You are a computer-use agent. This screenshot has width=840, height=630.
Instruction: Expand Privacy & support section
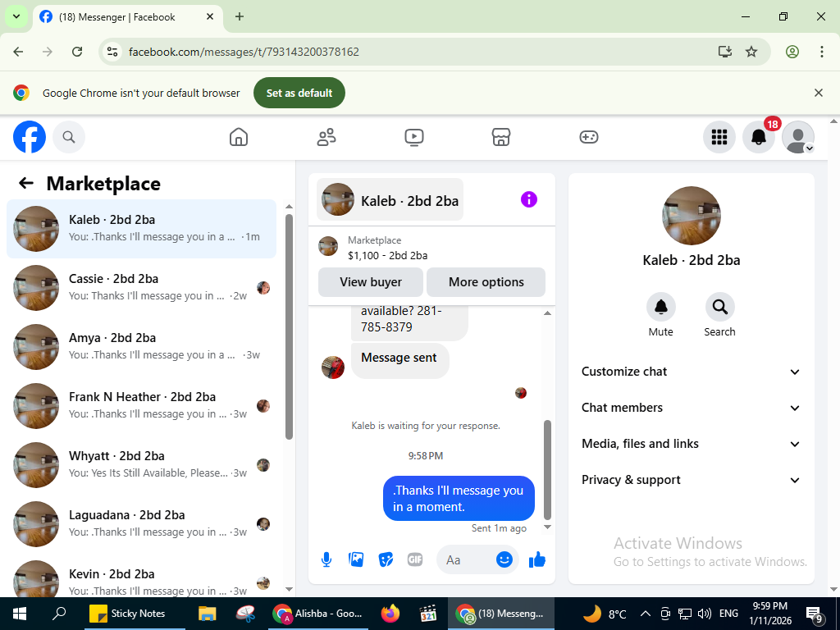tap(691, 480)
